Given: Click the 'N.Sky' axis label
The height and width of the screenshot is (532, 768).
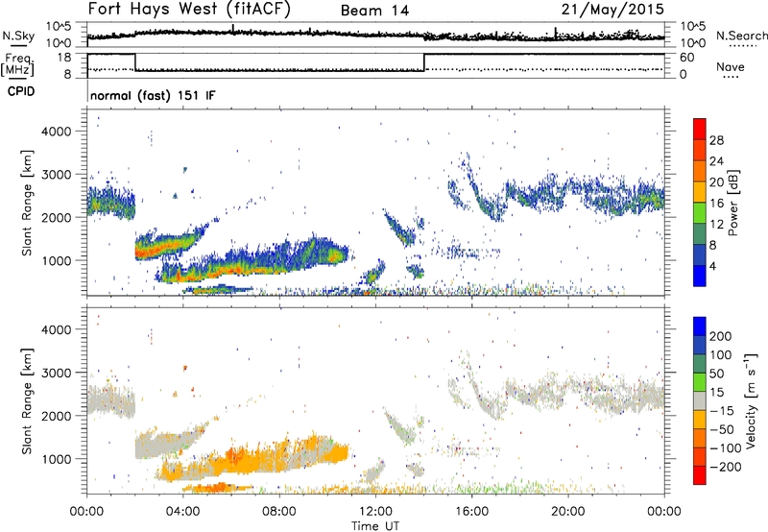Looking at the screenshot, I should pos(18,36).
